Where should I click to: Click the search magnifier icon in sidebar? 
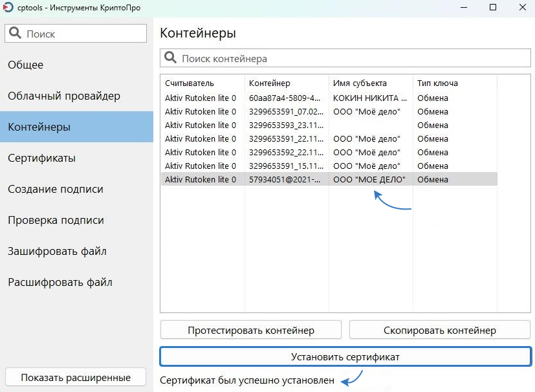[15, 33]
